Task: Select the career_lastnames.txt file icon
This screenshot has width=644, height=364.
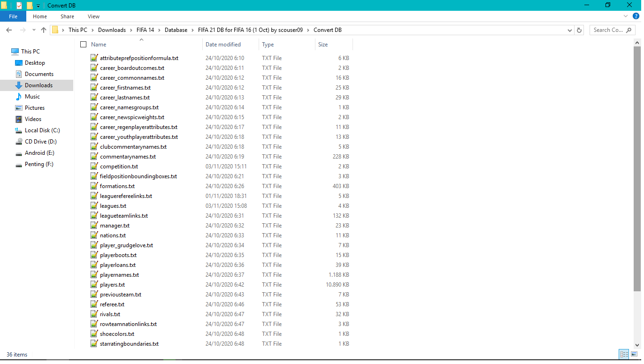Action: [94, 98]
